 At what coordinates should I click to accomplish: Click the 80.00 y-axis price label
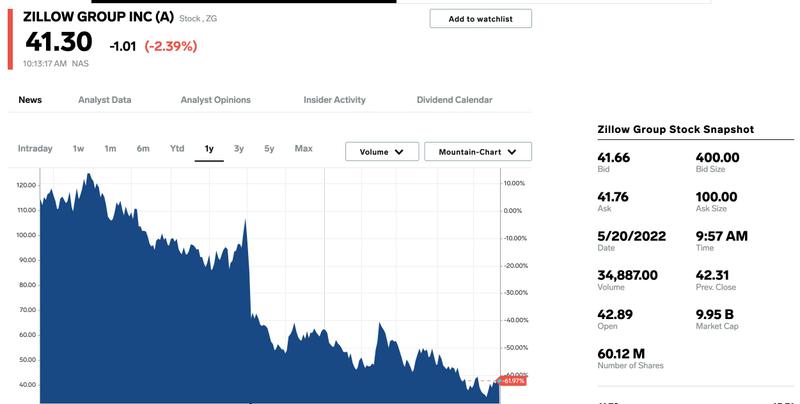coord(28,285)
